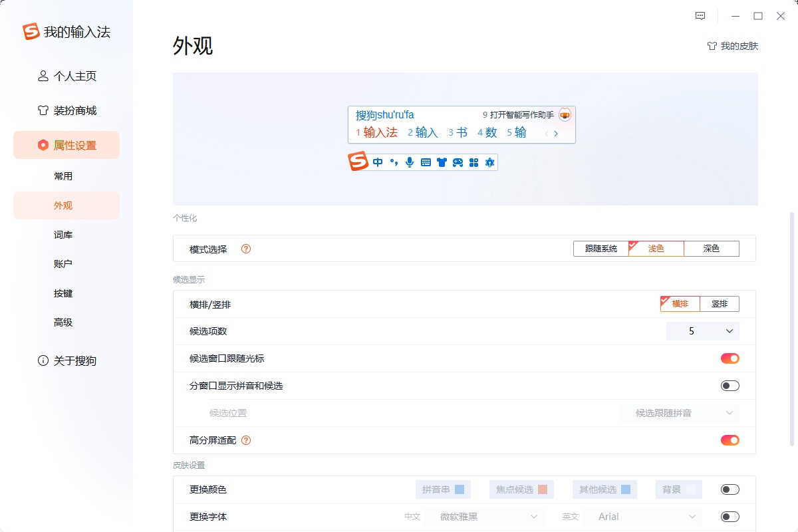The height and width of the screenshot is (532, 798).
Task: Open 候选项数 dropdown showing 5
Action: click(x=703, y=331)
